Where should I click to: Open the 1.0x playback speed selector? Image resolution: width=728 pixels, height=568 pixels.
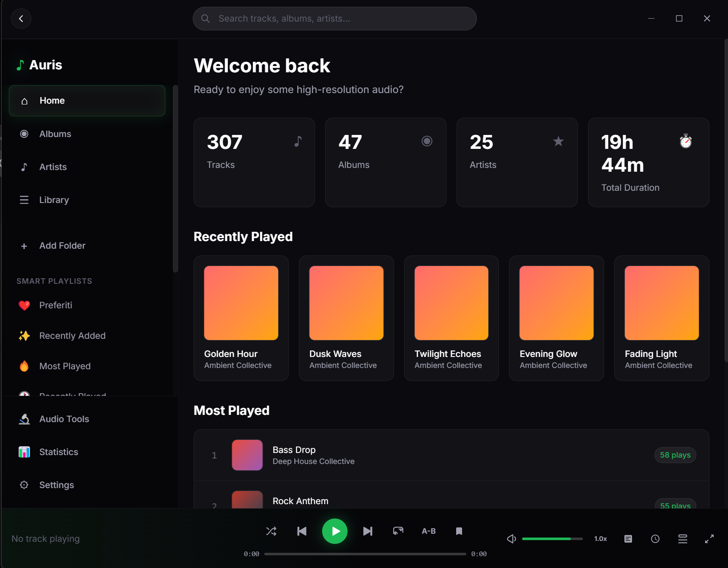click(x=600, y=539)
